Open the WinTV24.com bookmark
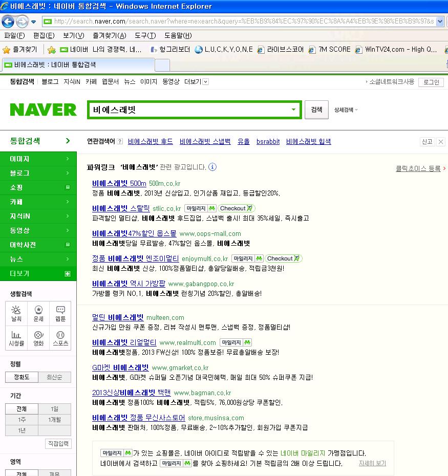Screen dimensions: 448x476 pyautogui.click(x=396, y=50)
